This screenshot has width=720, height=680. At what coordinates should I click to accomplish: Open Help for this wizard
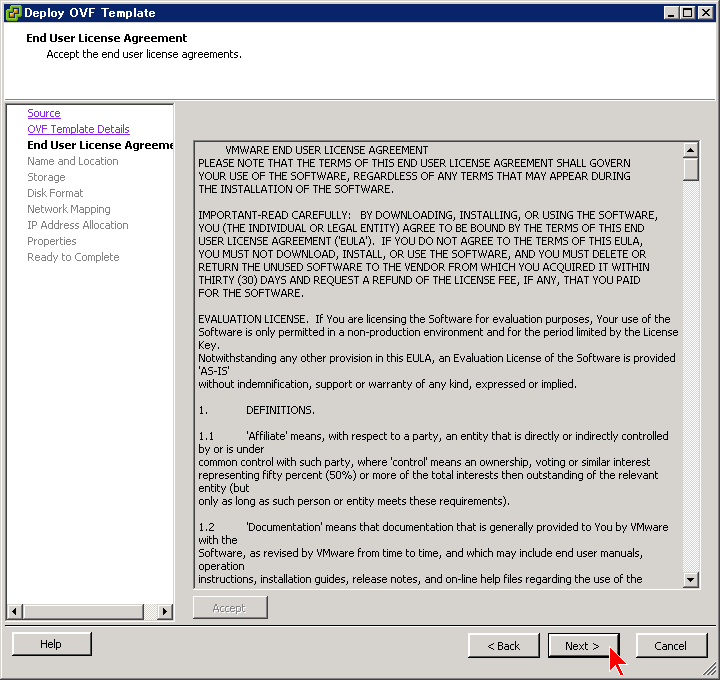[x=51, y=644]
